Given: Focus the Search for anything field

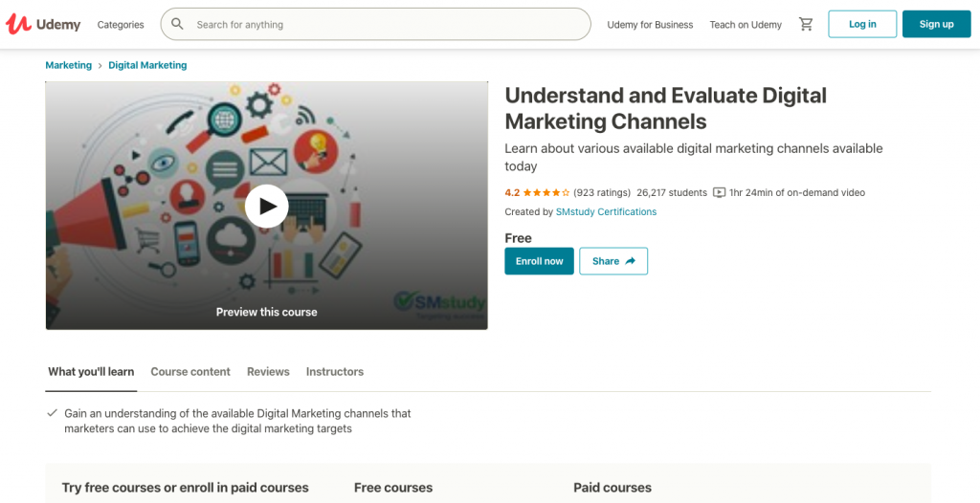Looking at the screenshot, I should point(375,24).
